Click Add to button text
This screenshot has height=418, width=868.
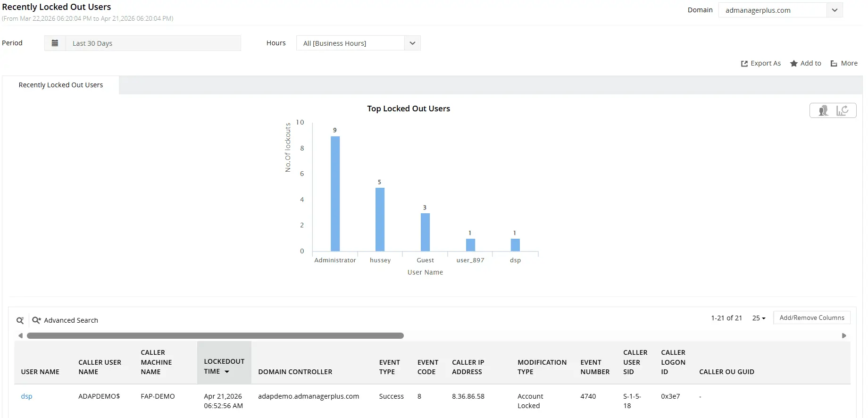(x=811, y=63)
